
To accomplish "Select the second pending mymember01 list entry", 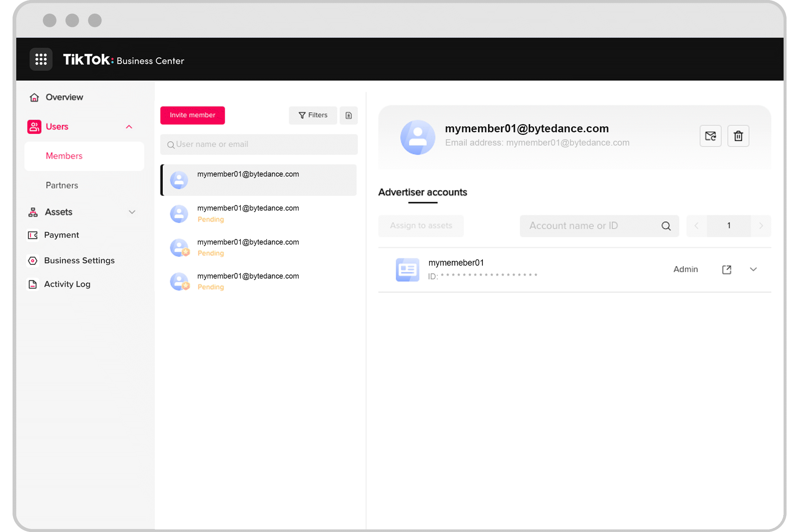I will (248, 247).
